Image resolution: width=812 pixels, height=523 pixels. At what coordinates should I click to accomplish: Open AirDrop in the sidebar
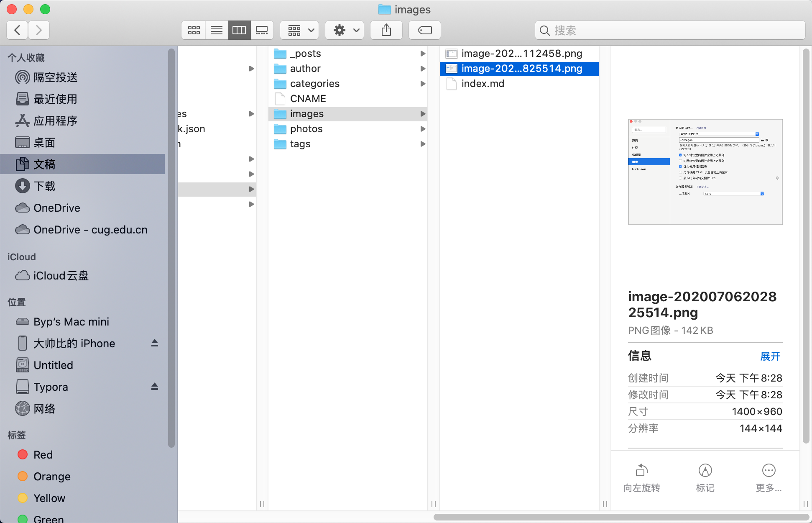[x=55, y=77]
